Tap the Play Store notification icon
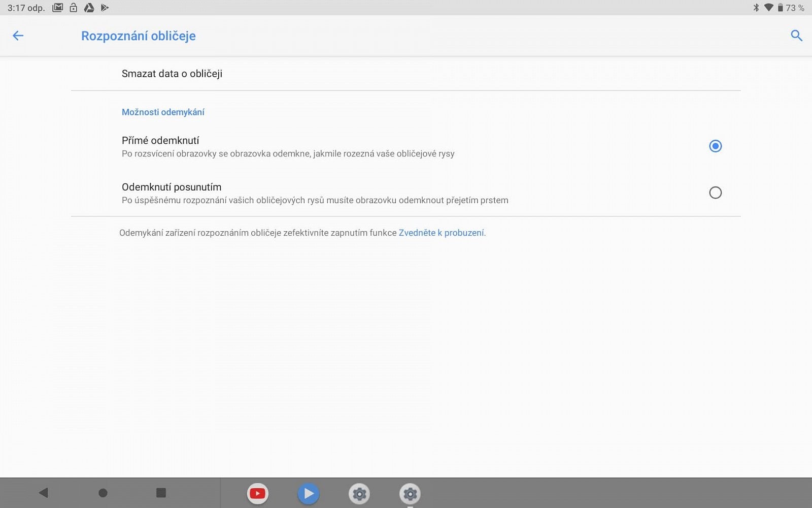This screenshot has width=812, height=508. pyautogui.click(x=105, y=8)
